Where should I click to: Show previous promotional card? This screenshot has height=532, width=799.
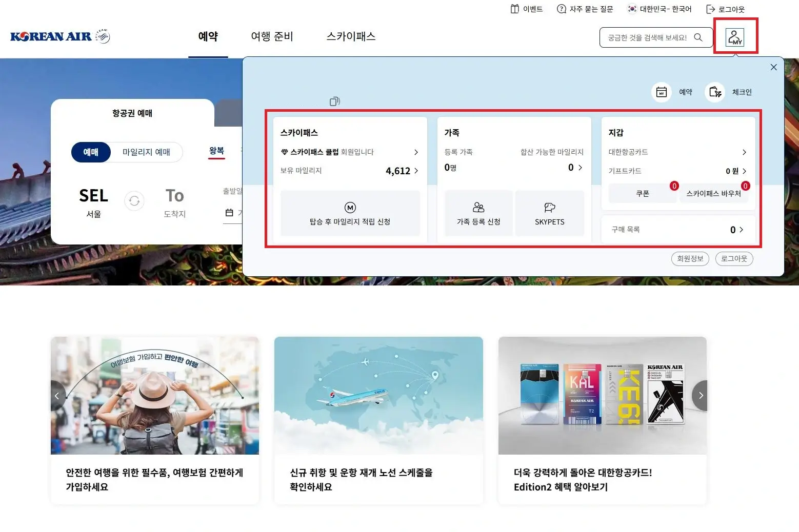(57, 396)
